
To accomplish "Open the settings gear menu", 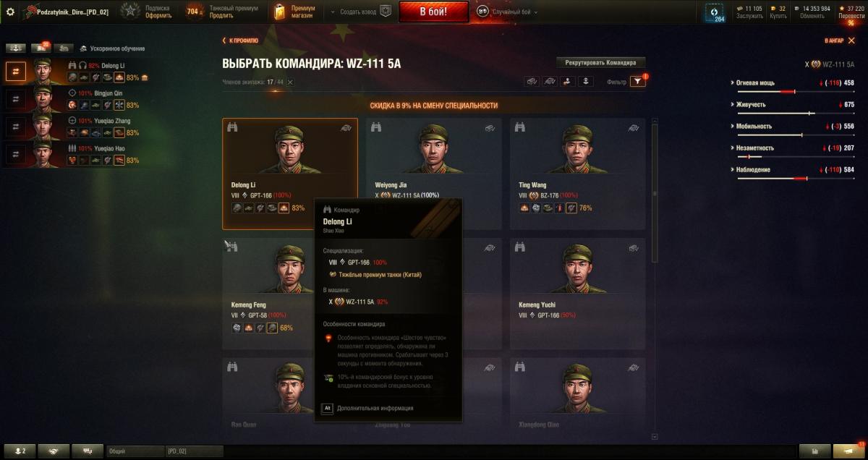I will [x=10, y=12].
